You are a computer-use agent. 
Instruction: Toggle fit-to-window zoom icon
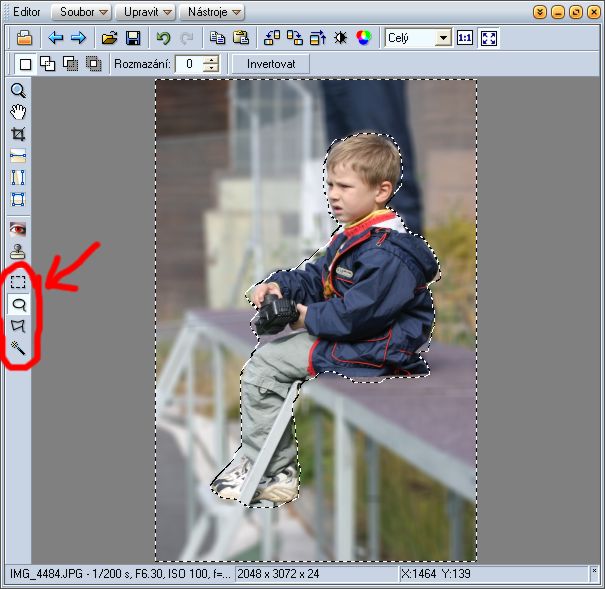click(x=489, y=38)
